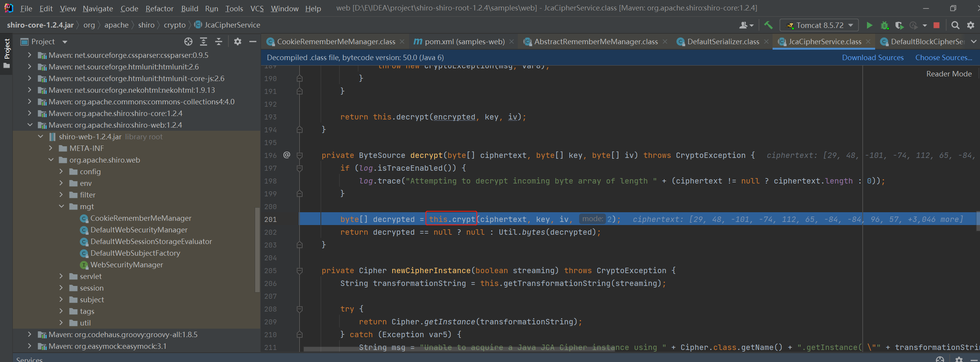Toggle Reader Mode in the editor
Screen dimensions: 980x362
949,74
